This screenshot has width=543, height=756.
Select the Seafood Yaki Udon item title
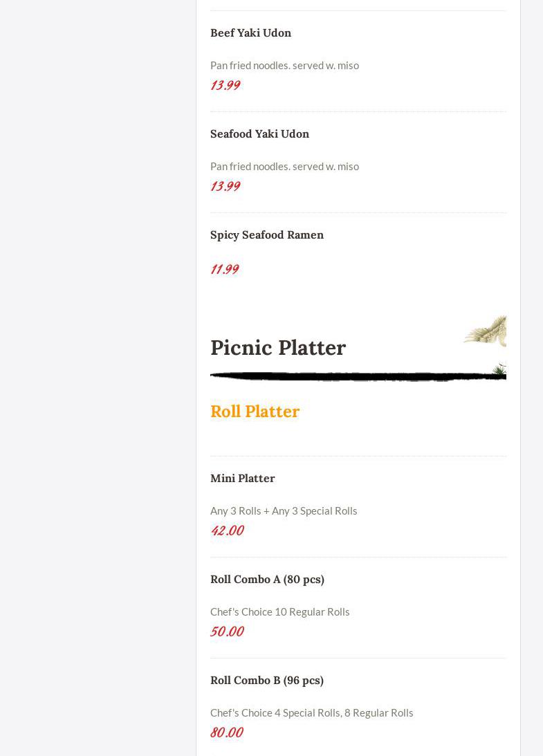(259, 133)
